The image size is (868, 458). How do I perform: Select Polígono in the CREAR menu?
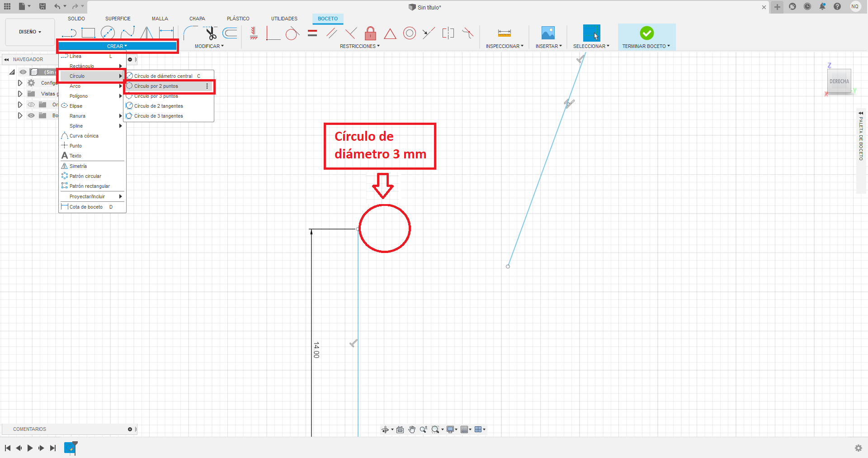(92, 96)
